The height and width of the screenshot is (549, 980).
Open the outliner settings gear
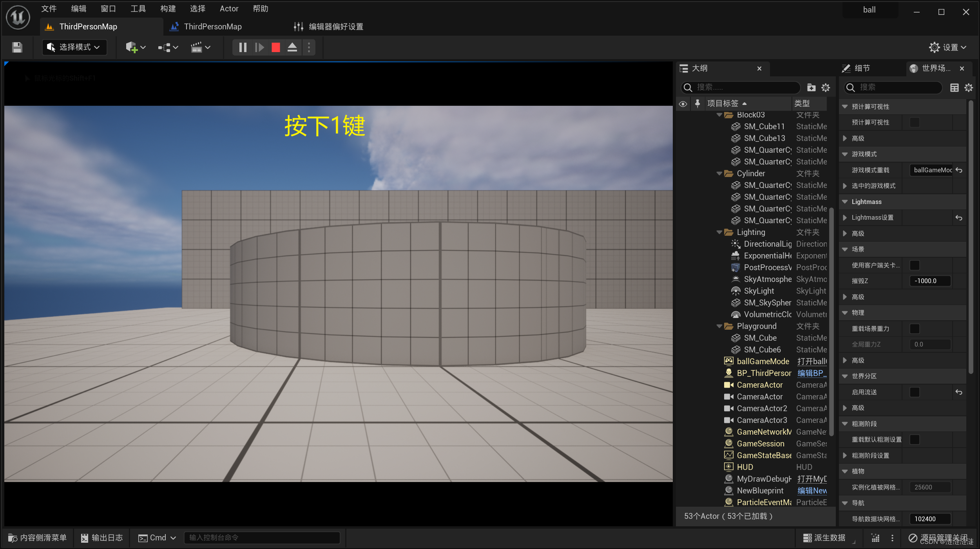[x=826, y=87]
